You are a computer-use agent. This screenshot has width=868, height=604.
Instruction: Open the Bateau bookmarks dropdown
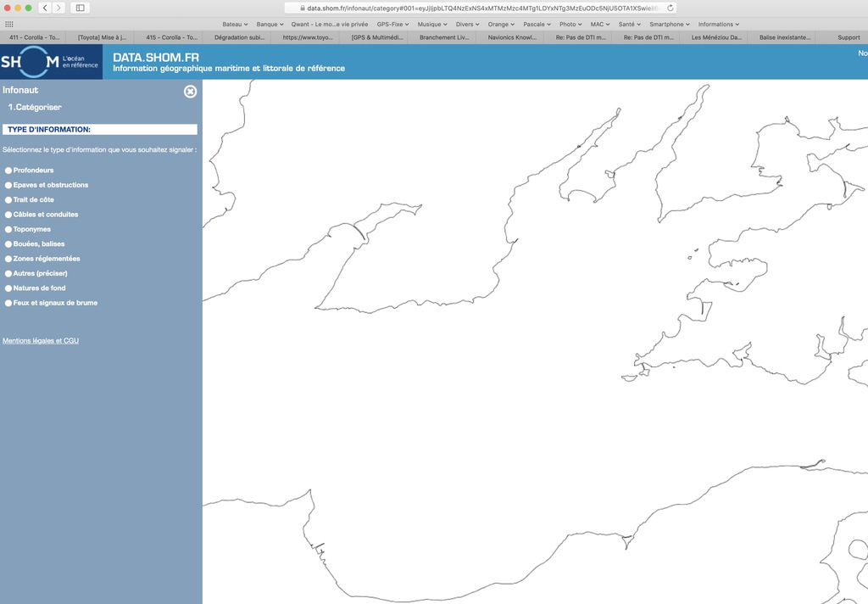(x=235, y=25)
